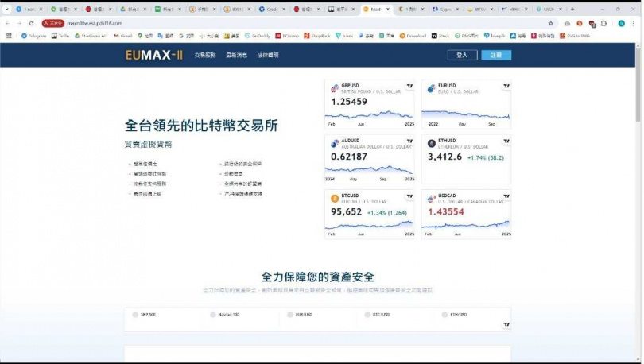The width and height of the screenshot is (644, 364).
Task: Click the flag icon in AUDUSD widget
Action: [x=335, y=143]
